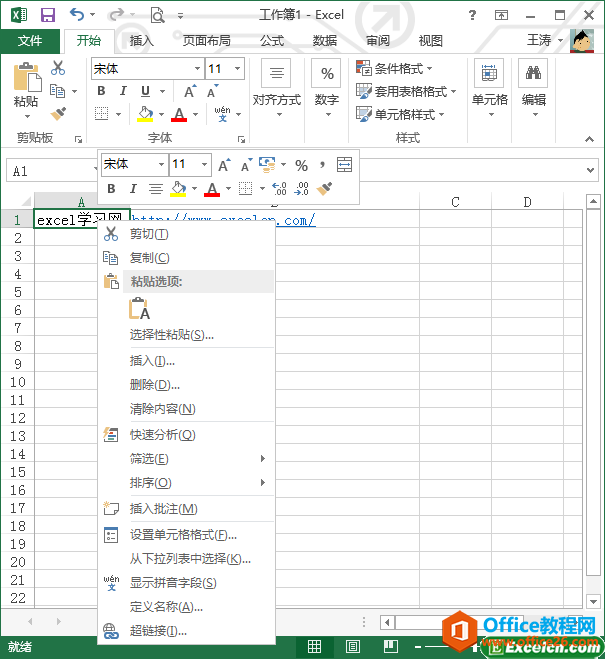The image size is (605, 659).
Task: Click the ribbon Copy icon
Action: click(x=58, y=91)
